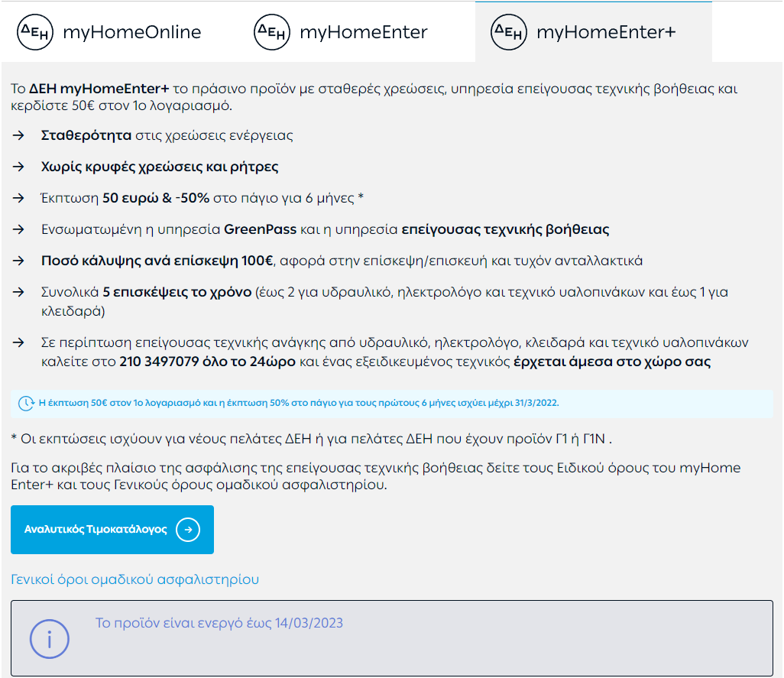Click the bold 'Ποσό κάλυψης ανά επίσκεψη 100€' text
784x678 pixels.
[x=157, y=261]
